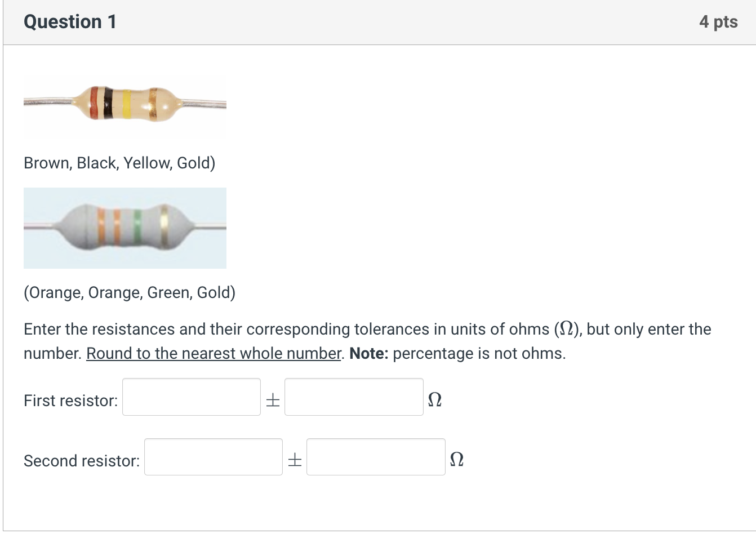Viewport: 756px width, 534px height.
Task: Select the second resistor tolerance input field
Action: coord(375,457)
